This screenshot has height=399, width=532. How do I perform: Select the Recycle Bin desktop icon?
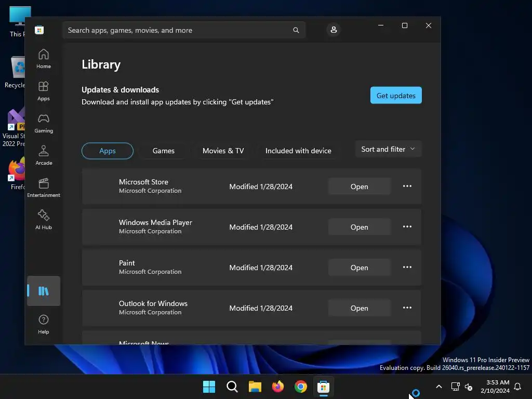[14, 72]
